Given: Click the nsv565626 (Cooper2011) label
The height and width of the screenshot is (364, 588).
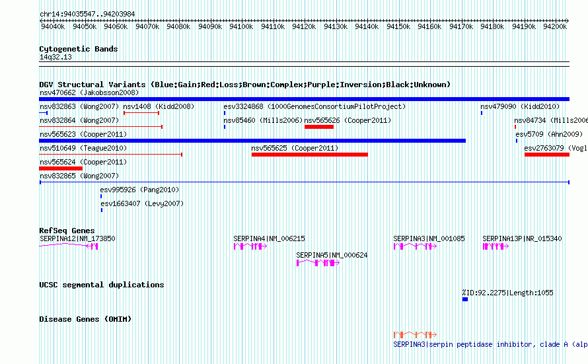Looking at the screenshot, I should (x=348, y=120).
